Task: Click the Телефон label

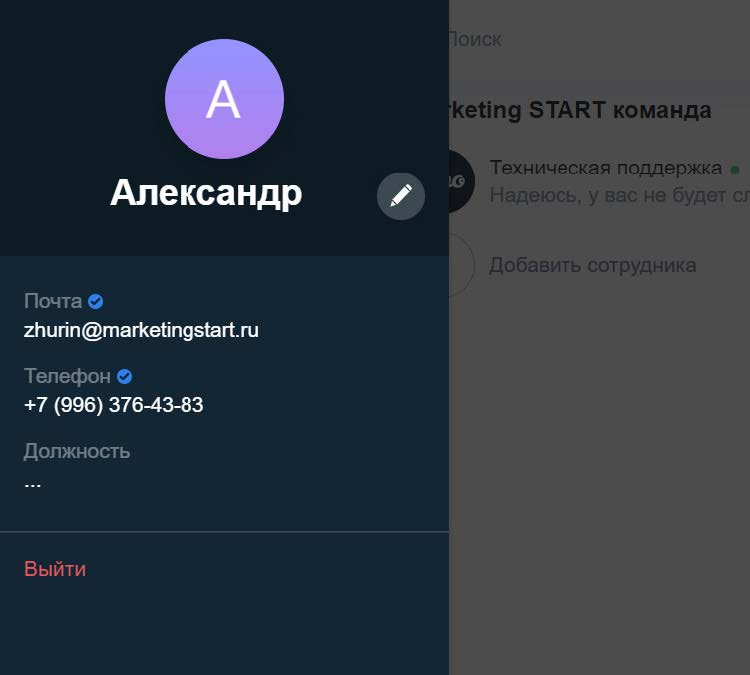Action: tap(67, 376)
